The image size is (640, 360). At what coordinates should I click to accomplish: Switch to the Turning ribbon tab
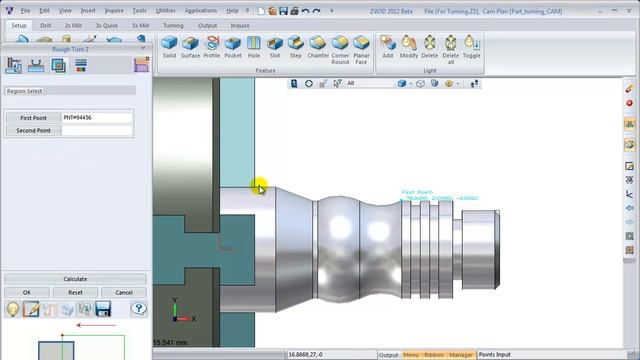pyautogui.click(x=173, y=25)
